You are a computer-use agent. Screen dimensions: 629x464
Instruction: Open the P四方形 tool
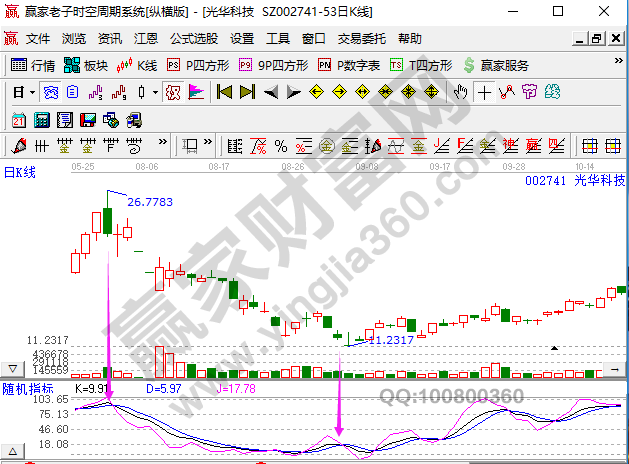[197, 66]
